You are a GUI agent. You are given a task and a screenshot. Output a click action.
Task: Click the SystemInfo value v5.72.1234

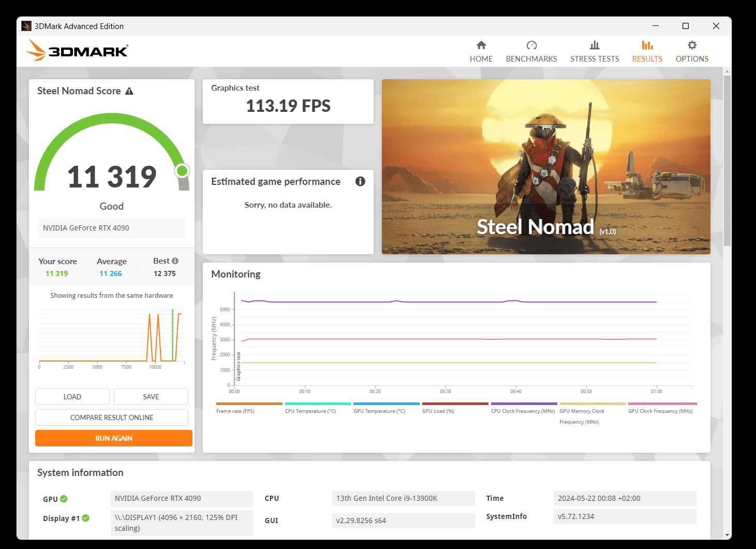pos(625,516)
